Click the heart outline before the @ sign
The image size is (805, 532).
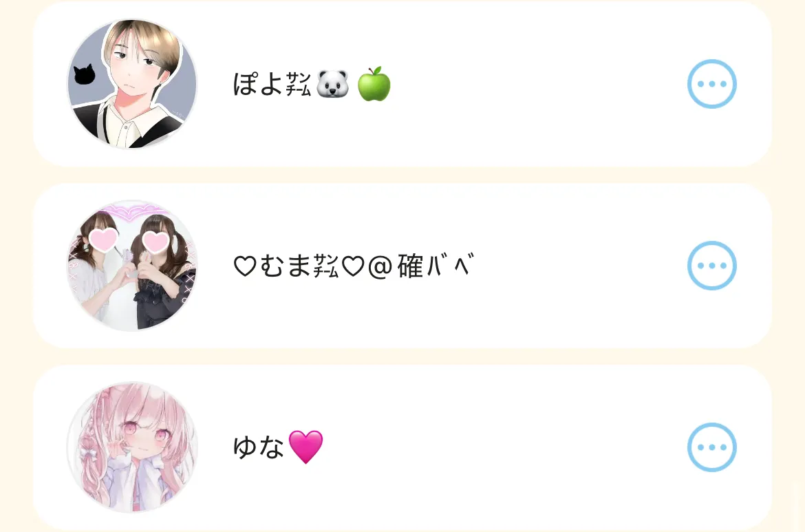[353, 266]
